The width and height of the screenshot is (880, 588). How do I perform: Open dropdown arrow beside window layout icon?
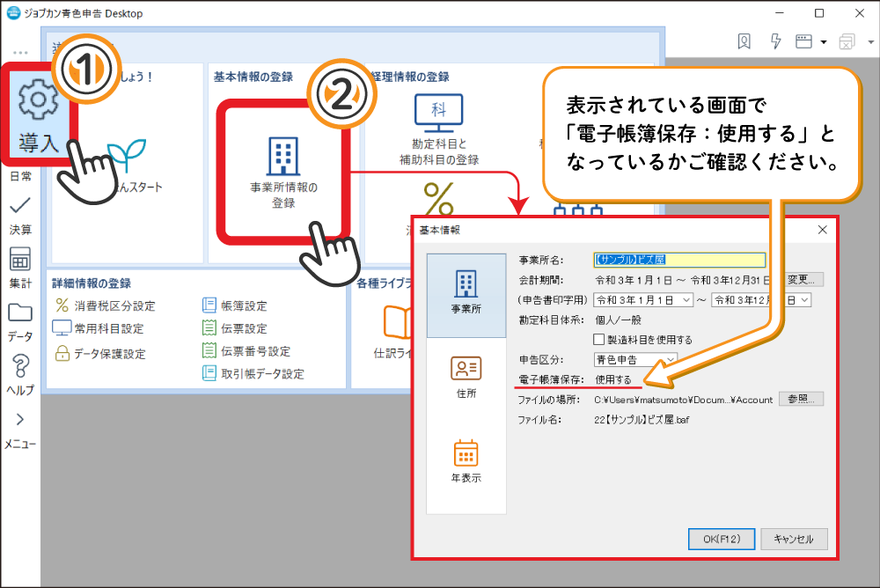(824, 41)
